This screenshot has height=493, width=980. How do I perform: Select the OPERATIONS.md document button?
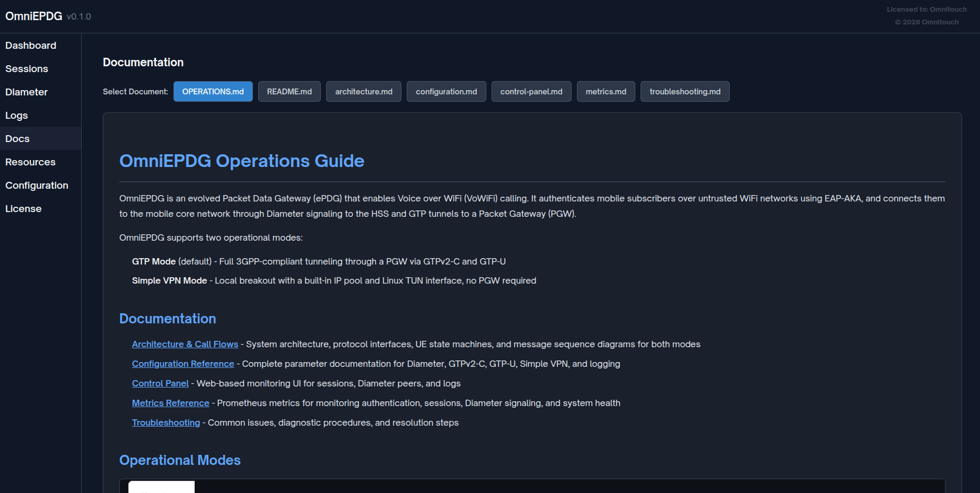click(x=213, y=92)
